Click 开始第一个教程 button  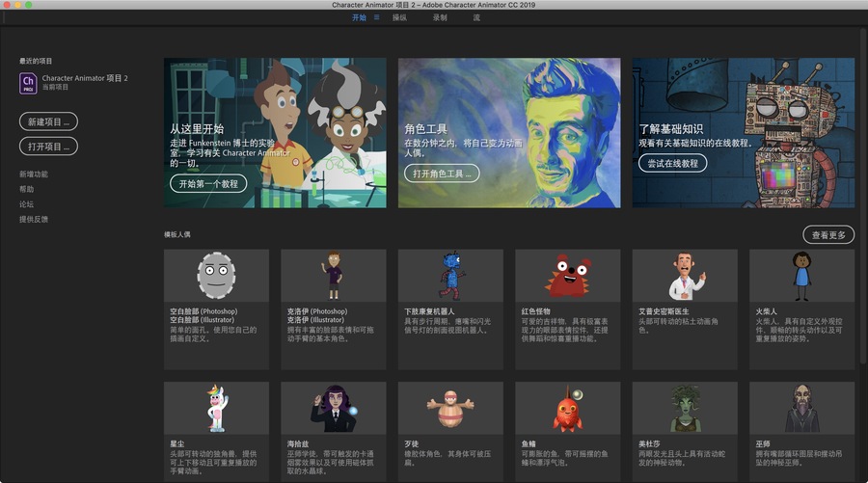pyautogui.click(x=208, y=184)
